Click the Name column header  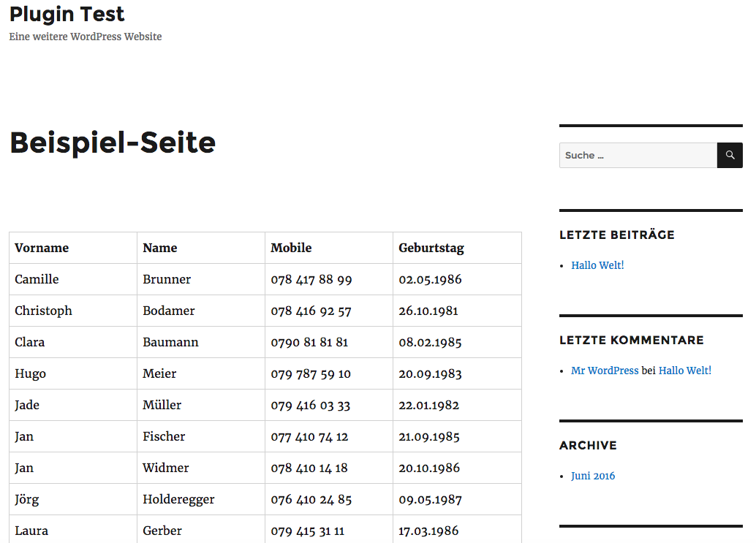tap(160, 248)
